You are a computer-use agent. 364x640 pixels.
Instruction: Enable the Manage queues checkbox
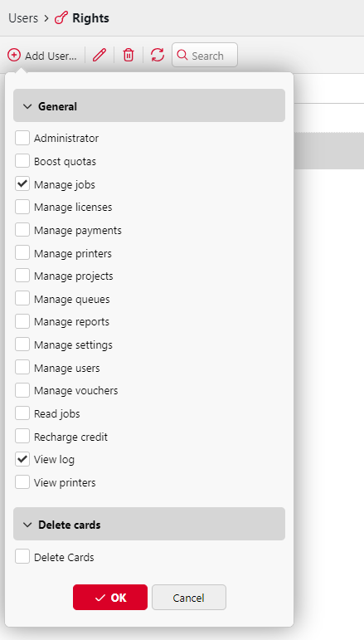coord(22,299)
